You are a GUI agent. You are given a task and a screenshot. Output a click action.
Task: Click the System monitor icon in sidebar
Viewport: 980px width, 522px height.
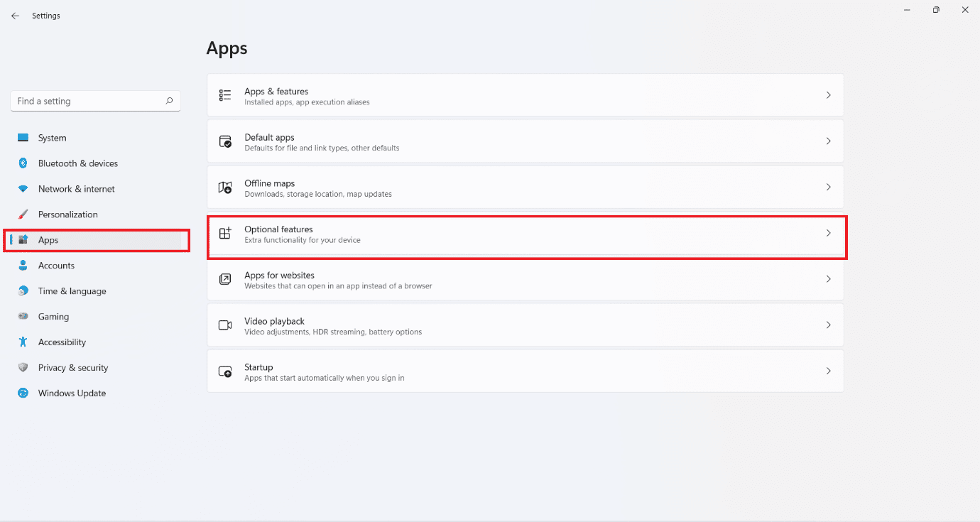coord(23,138)
